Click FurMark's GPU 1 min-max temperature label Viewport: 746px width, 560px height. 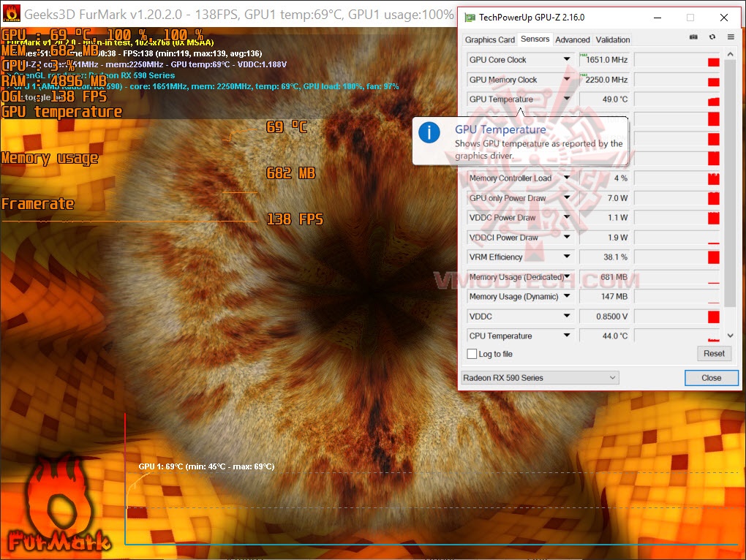(x=206, y=466)
